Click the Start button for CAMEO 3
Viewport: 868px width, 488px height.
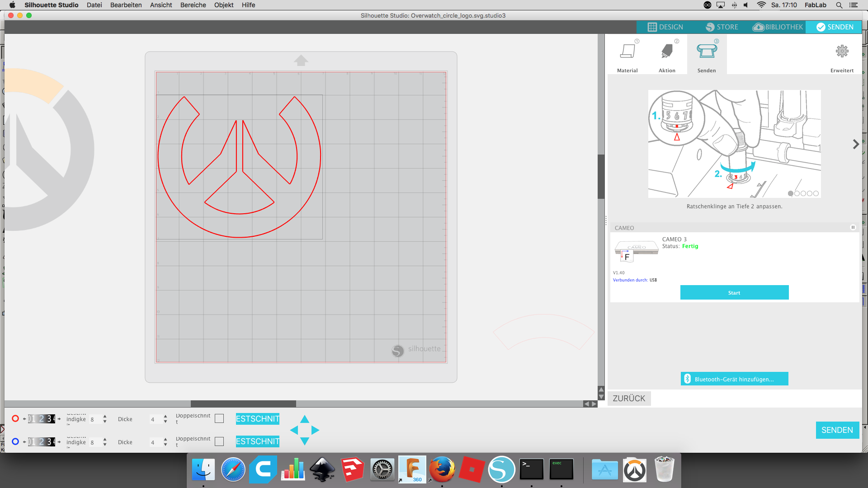click(x=734, y=292)
